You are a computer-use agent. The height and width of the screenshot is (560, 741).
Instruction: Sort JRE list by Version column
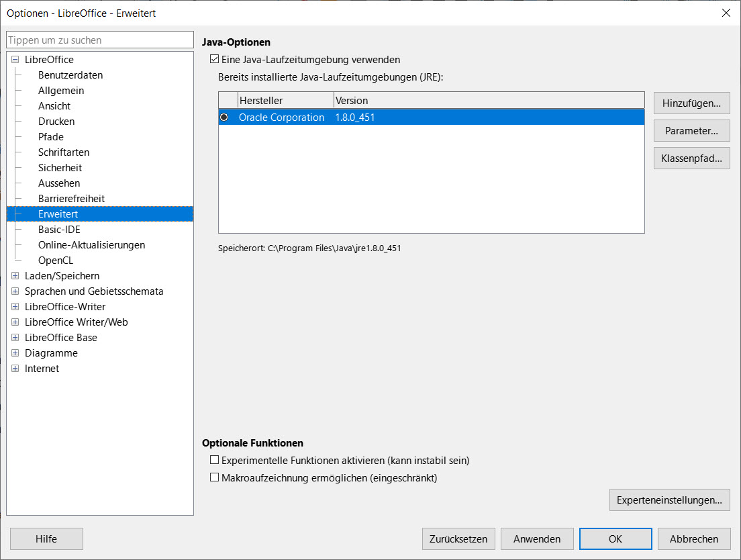tap(489, 100)
